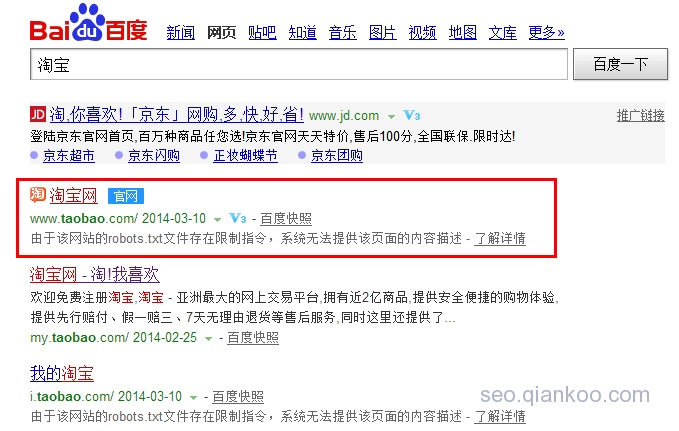Expand the dropdown arrow after my.taobao.com date
This screenshot has height=431, width=679.
pyautogui.click(x=208, y=338)
